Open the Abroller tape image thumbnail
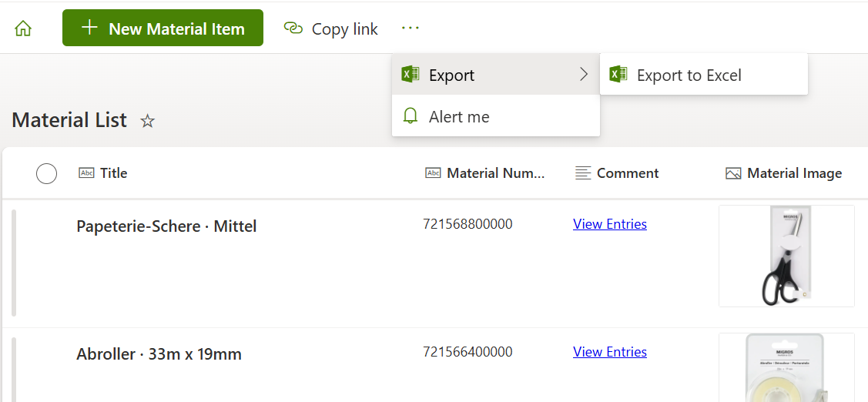 (x=786, y=367)
